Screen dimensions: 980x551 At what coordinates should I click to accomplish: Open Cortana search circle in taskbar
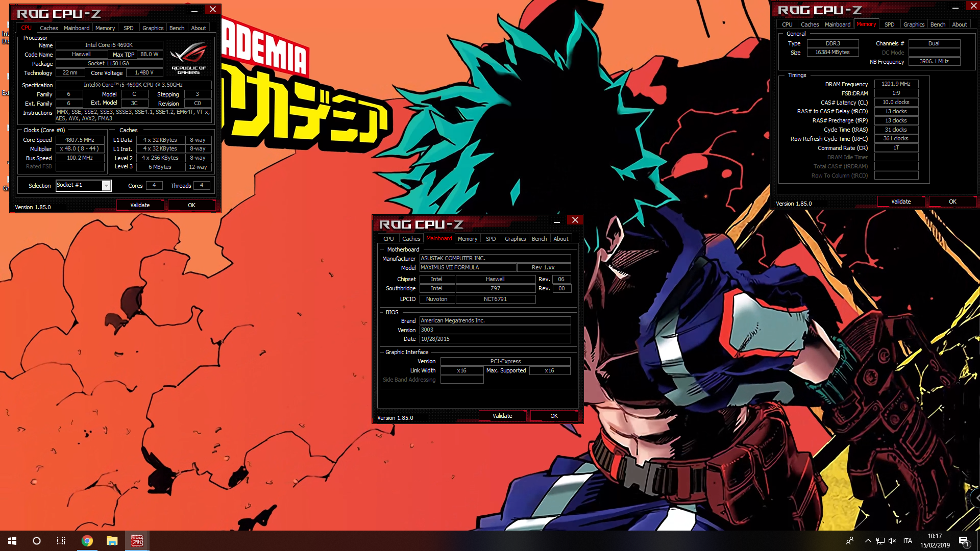click(x=37, y=541)
